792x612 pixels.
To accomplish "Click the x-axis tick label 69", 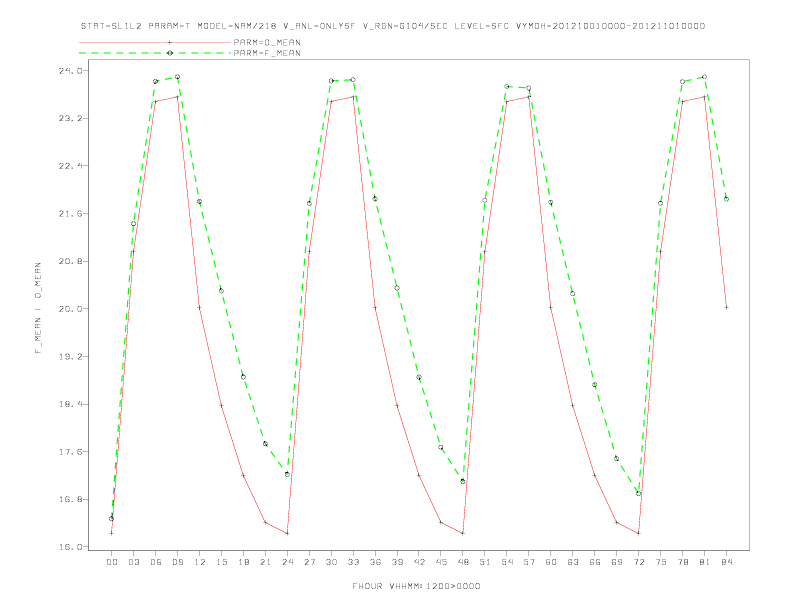I will [617, 562].
